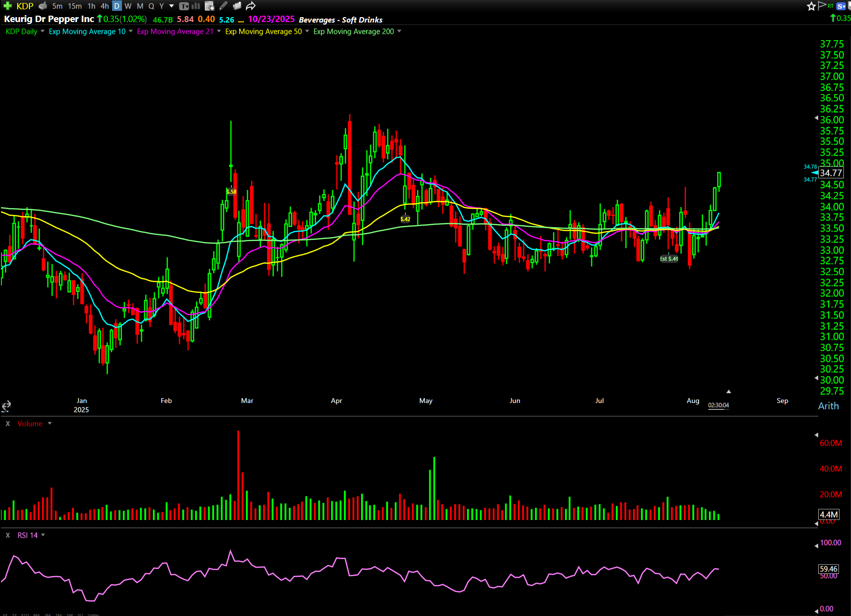851x616 pixels.
Task: Expand the Exp Moving Average 200 dropdown
Action: (x=399, y=31)
